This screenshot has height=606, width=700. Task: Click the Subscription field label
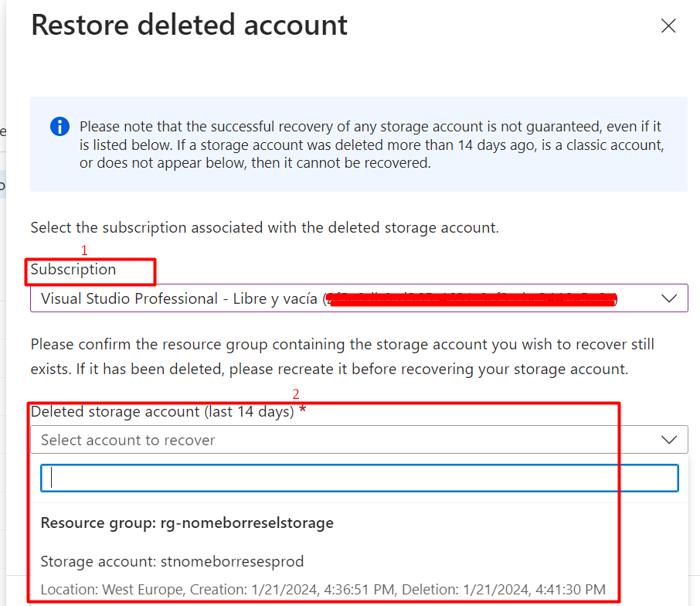73,269
